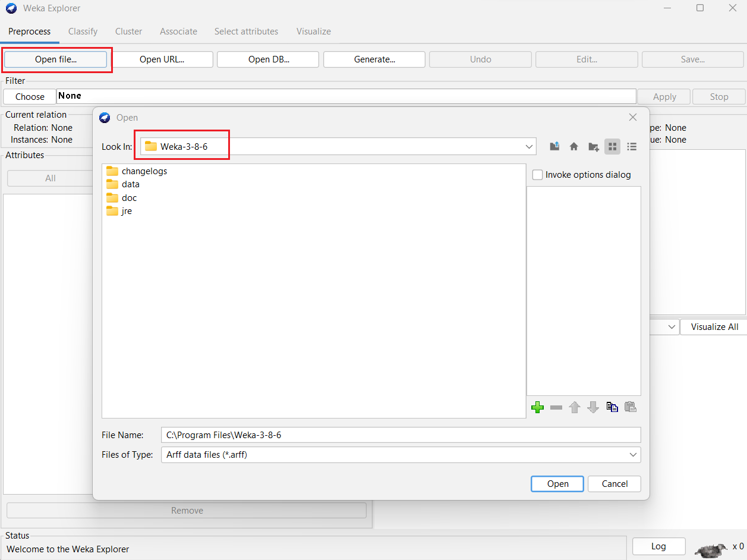Click the Visualize All button
The width and height of the screenshot is (747, 560).
[714, 327]
